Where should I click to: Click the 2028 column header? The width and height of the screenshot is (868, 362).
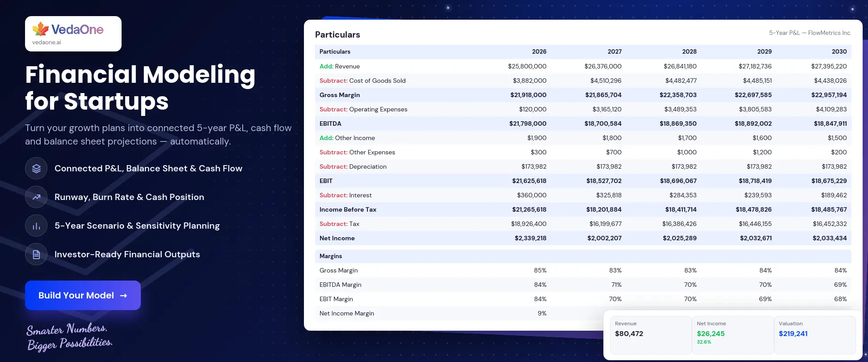[x=689, y=51]
